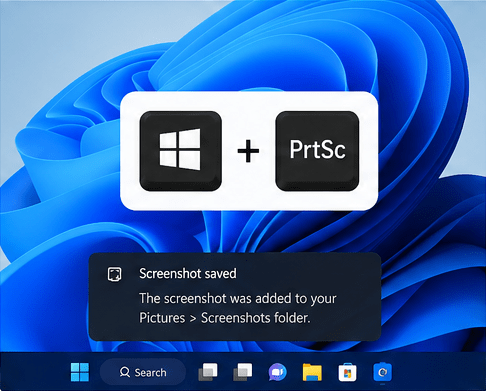Open the Windows Start menu

[80, 372]
